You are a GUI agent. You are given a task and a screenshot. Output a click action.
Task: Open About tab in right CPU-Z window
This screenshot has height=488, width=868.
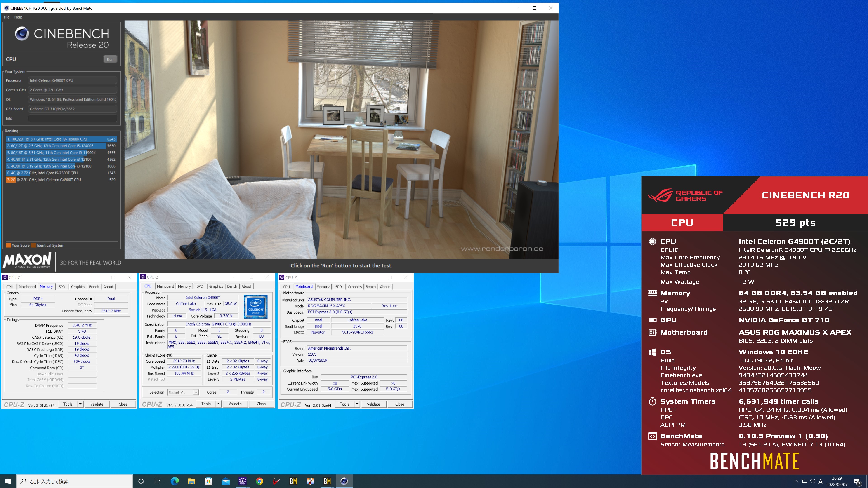coord(385,287)
